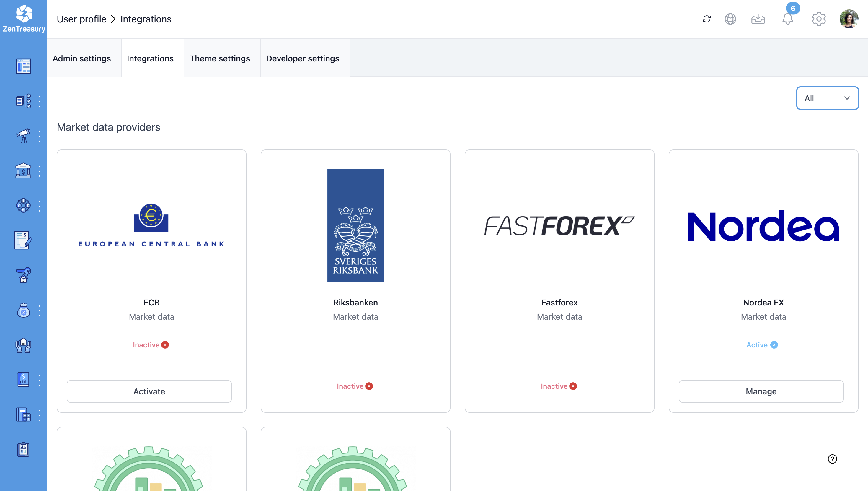Screen dimensions: 868x491
Task: Open the language globe icon
Action: [x=730, y=19]
